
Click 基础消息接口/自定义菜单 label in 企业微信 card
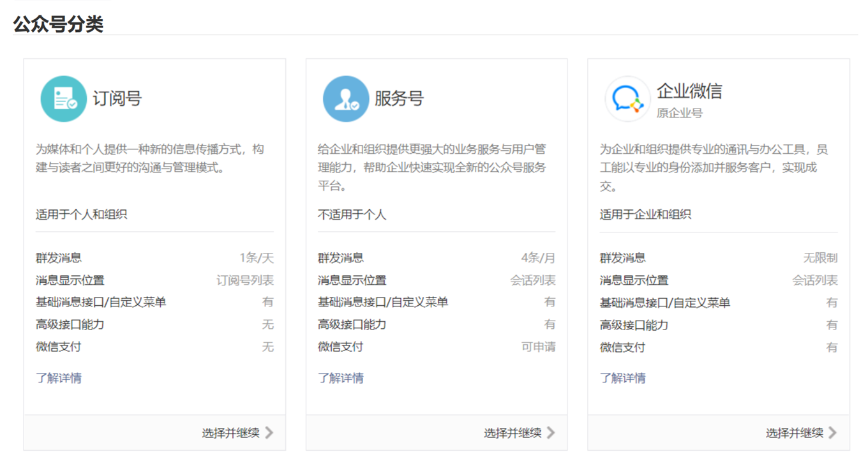coord(665,303)
